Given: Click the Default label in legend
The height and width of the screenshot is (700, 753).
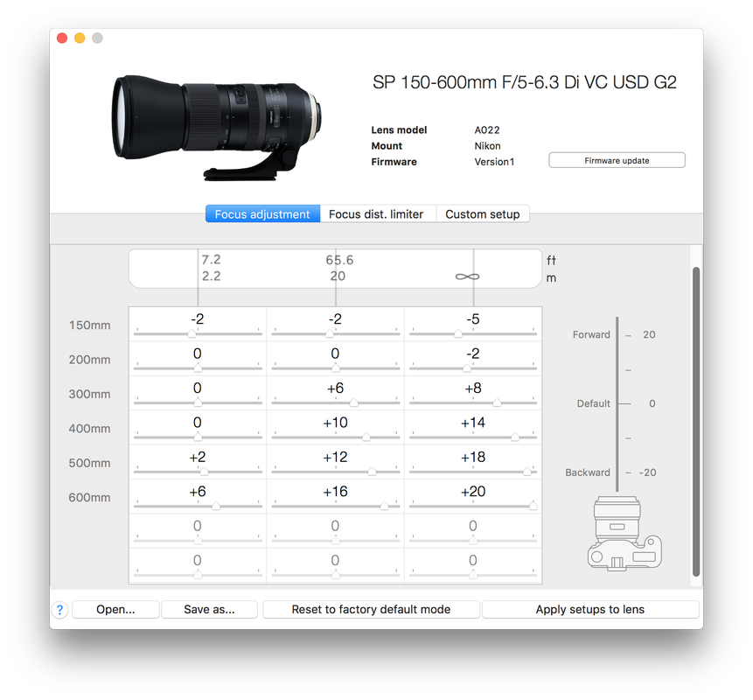Looking at the screenshot, I should [594, 403].
